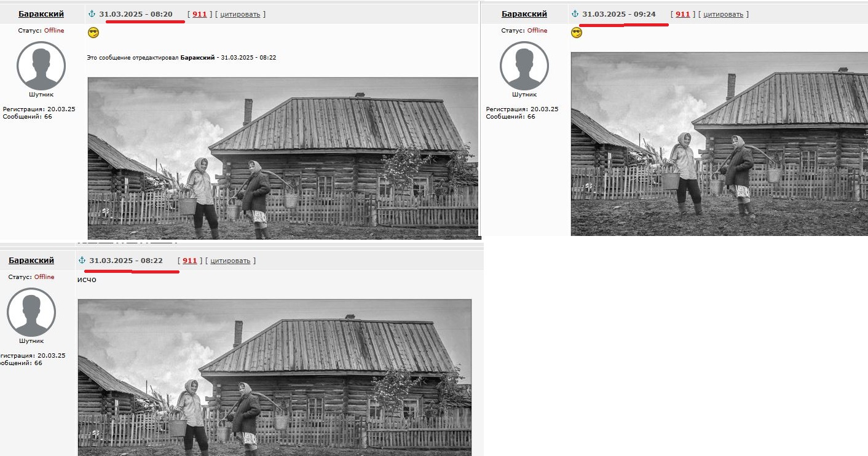Image resolution: width=868 pixels, height=456 pixels.
Task: Open the Баракский profile from the 09:24 post
Action: (524, 14)
